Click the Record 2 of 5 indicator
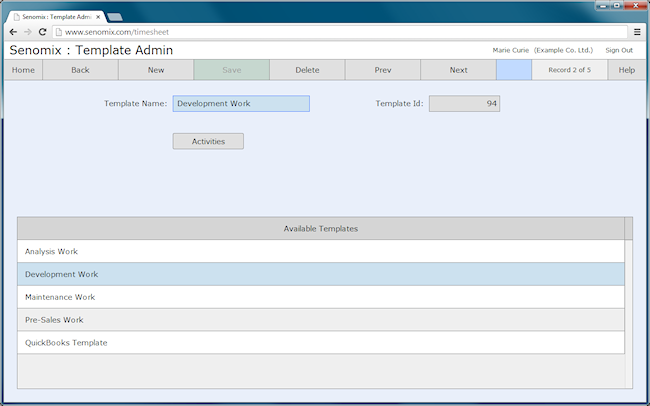Image resolution: width=650 pixels, height=406 pixels. (570, 70)
